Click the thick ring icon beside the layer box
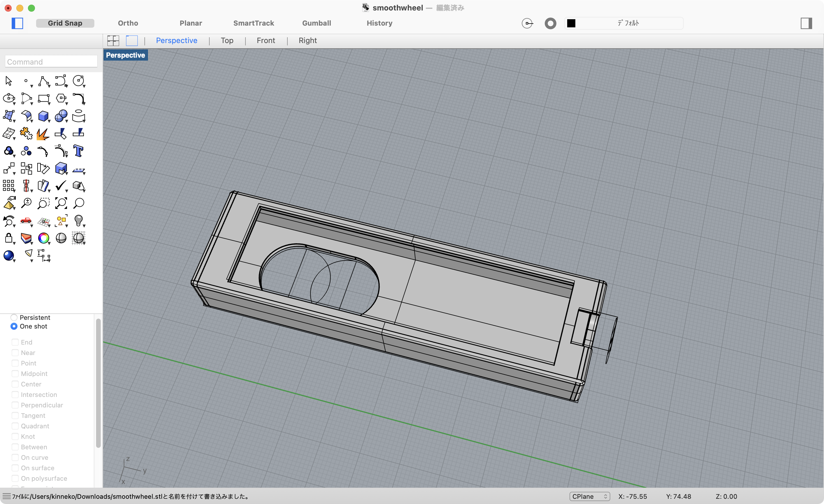 click(550, 23)
